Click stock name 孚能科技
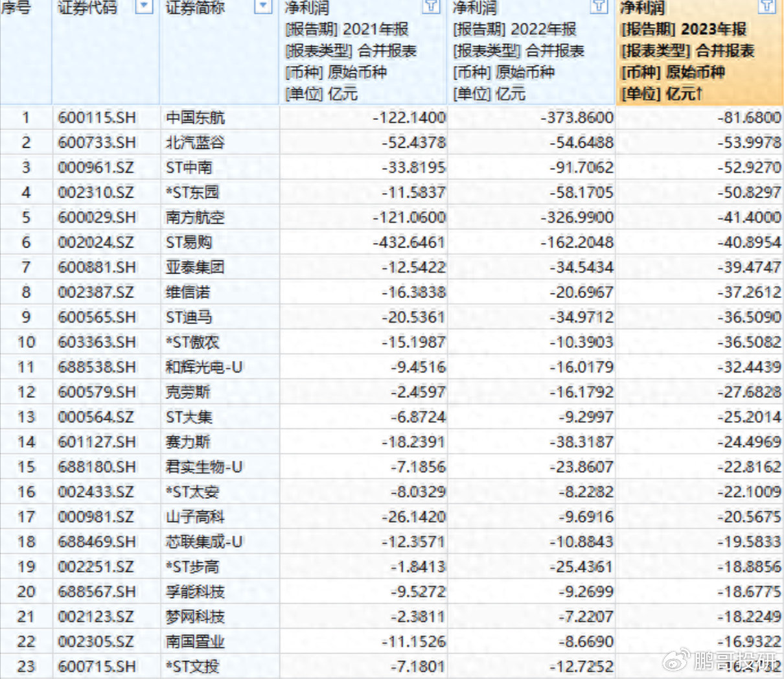The image size is (784, 679). point(195,592)
